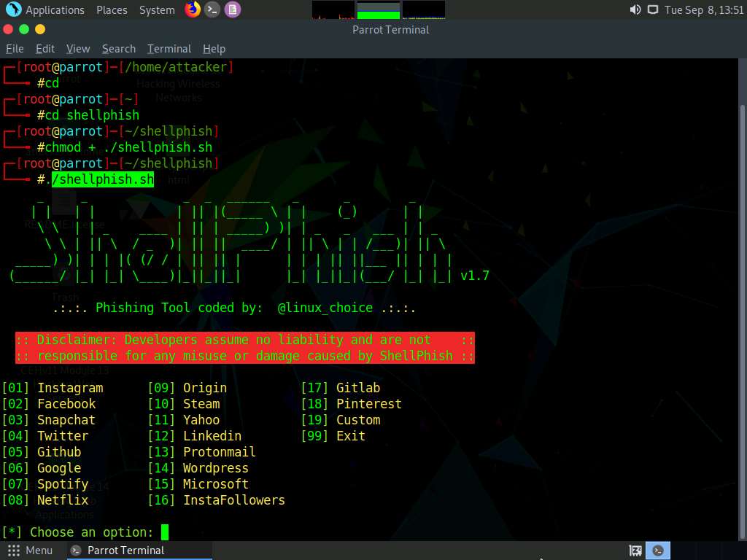
Task: Open the Parrot logo Applications icon
Action: [x=13, y=9]
